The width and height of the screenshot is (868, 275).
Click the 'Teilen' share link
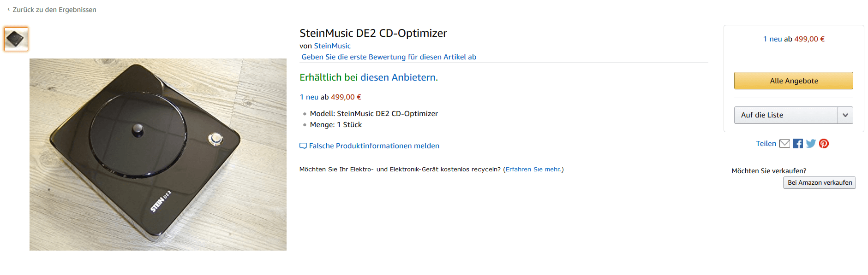tap(766, 144)
